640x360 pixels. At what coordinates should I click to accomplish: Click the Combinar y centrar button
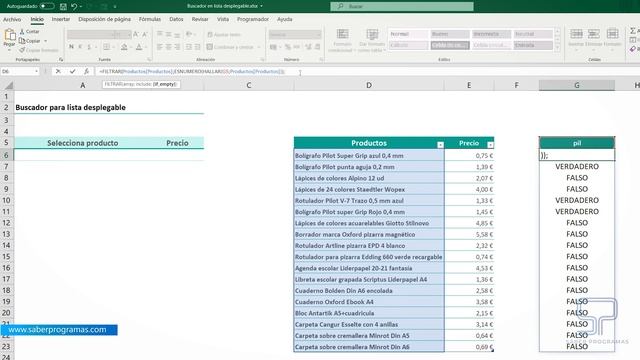click(x=230, y=47)
